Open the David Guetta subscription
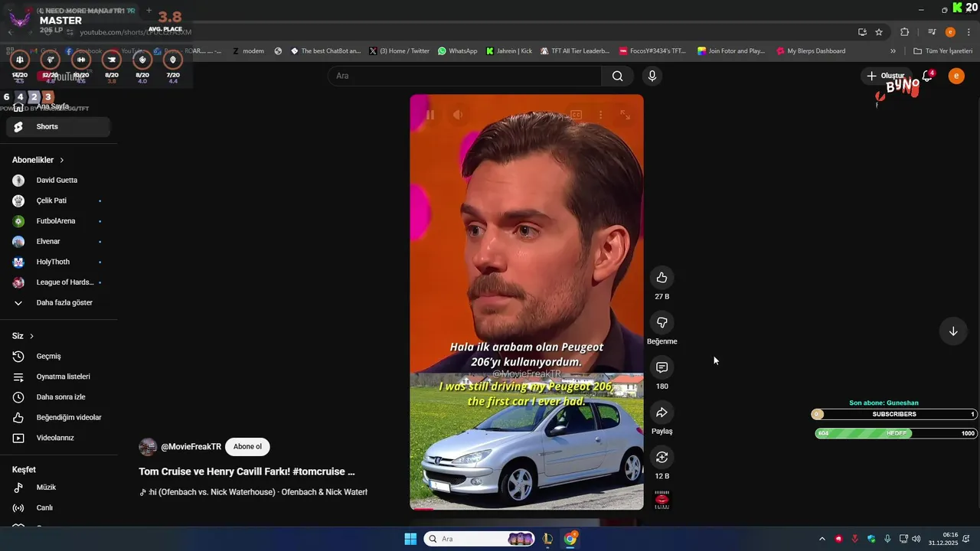Viewport: 980px width, 551px height. [58, 181]
